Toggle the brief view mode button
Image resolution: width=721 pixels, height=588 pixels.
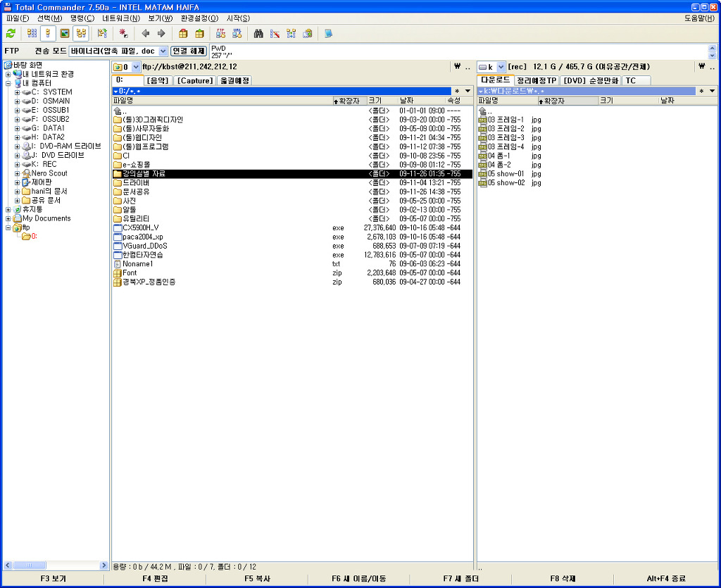pos(32,33)
